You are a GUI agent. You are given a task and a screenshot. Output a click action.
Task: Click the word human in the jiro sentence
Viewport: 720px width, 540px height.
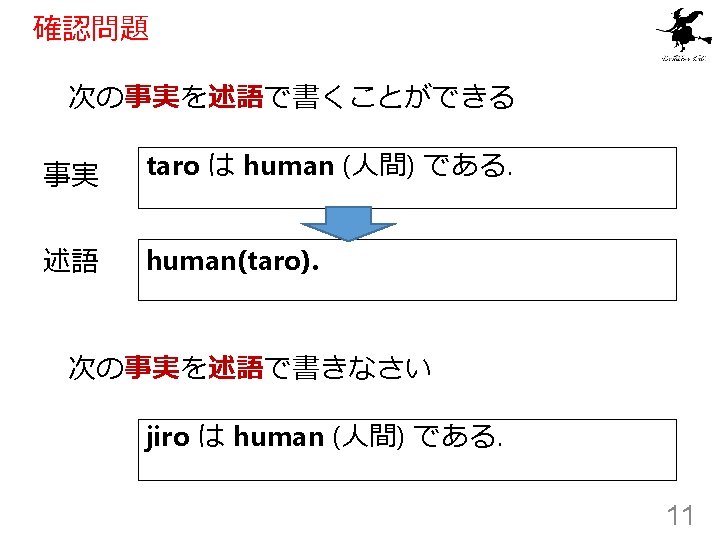tap(278, 437)
